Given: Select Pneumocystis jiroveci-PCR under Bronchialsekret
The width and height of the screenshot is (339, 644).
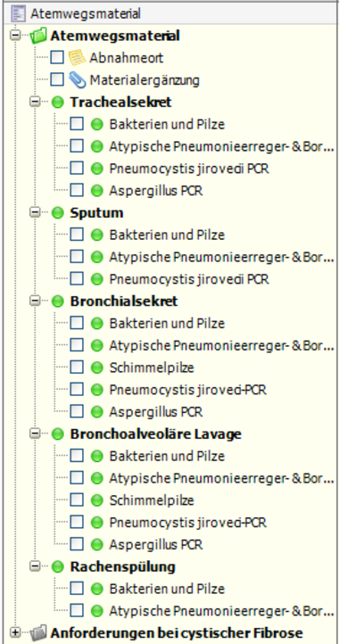Looking at the screenshot, I should tap(187, 390).
